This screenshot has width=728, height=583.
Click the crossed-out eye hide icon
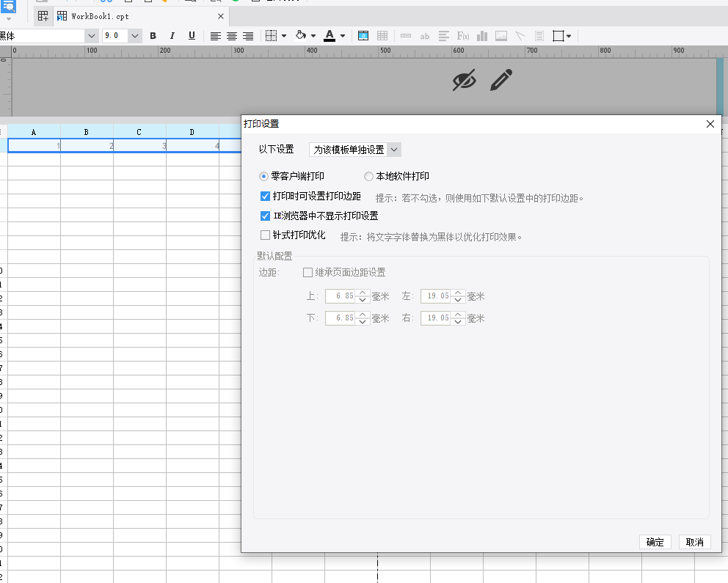click(465, 80)
